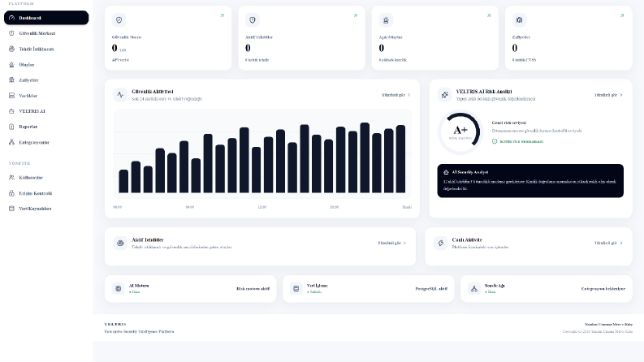Click the 'Risk motoru aktif' status text
The height and width of the screenshot is (362, 644).
pyautogui.click(x=253, y=288)
